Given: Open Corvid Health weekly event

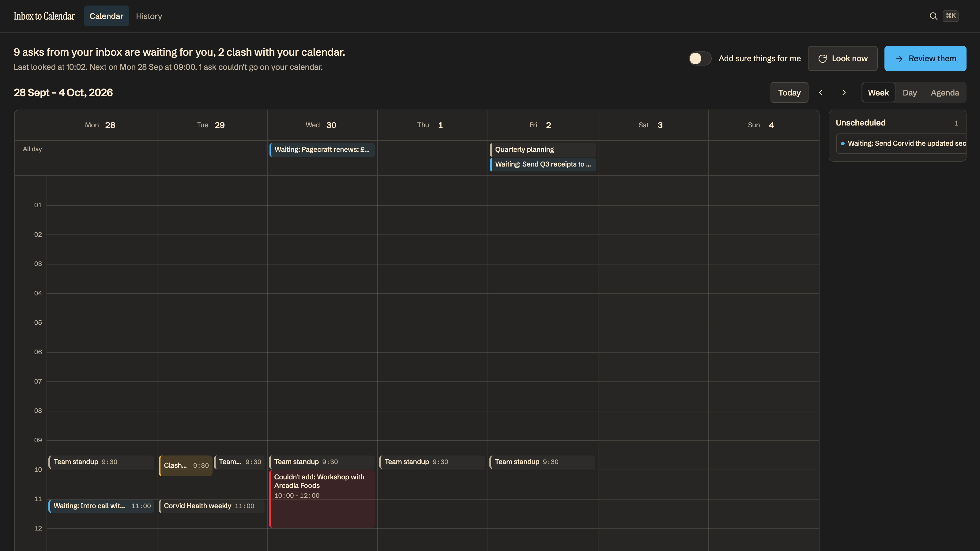Looking at the screenshot, I should click(212, 506).
